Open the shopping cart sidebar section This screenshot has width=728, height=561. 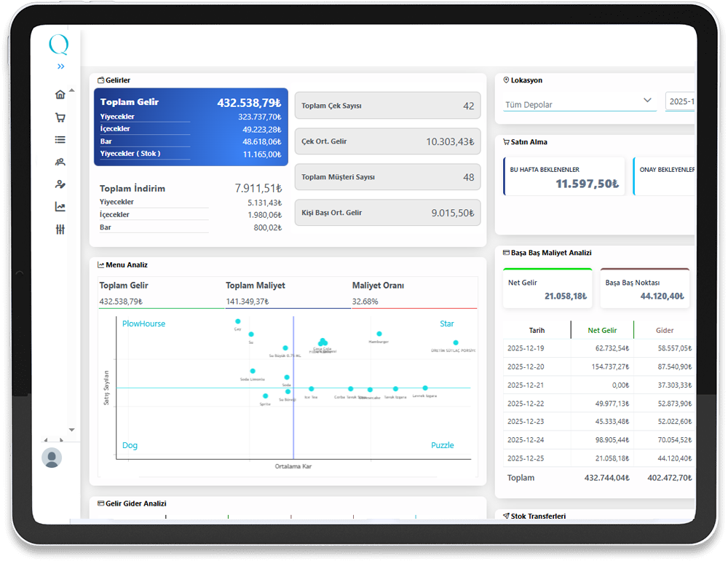60,117
